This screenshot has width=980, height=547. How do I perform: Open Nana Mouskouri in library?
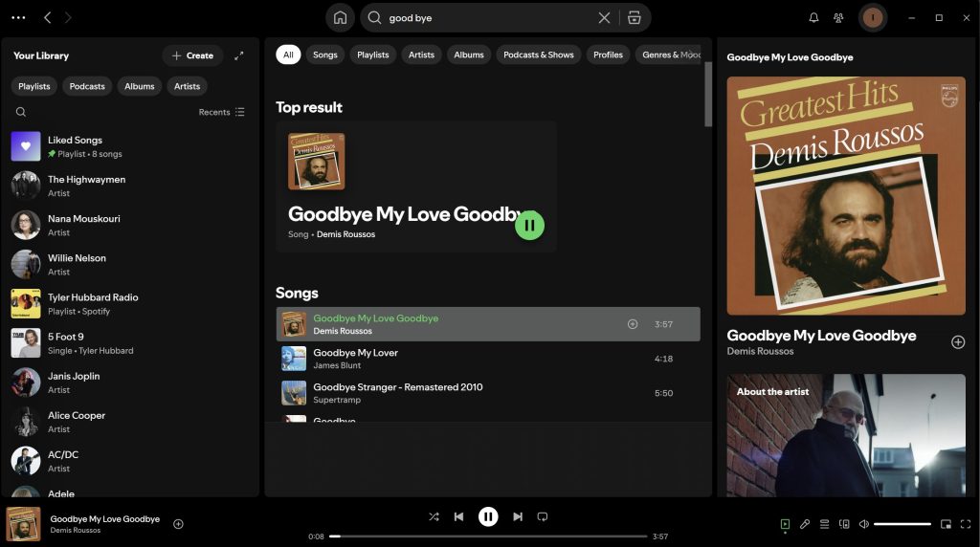point(130,225)
